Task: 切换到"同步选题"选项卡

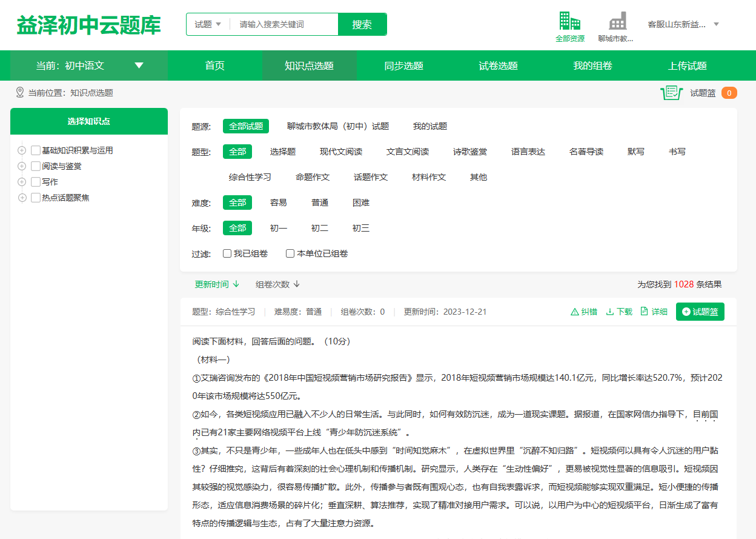Action: tap(404, 65)
